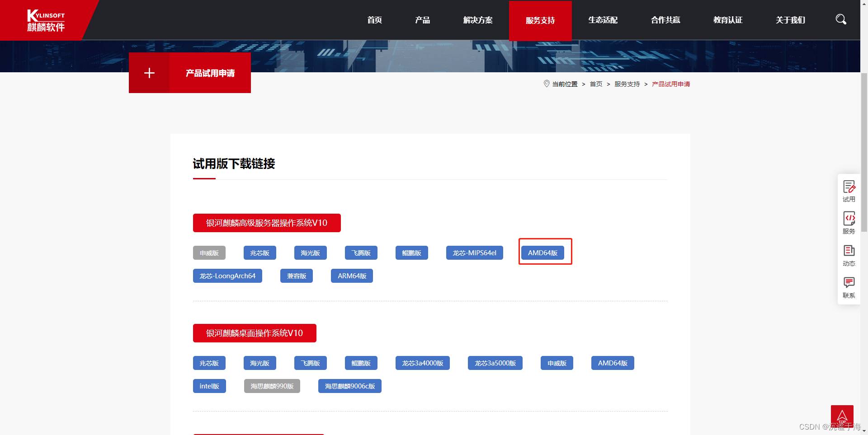Screen dimensions: 868x435
Task: Open the 联系 sidebar icon
Action: pyautogui.click(x=849, y=287)
